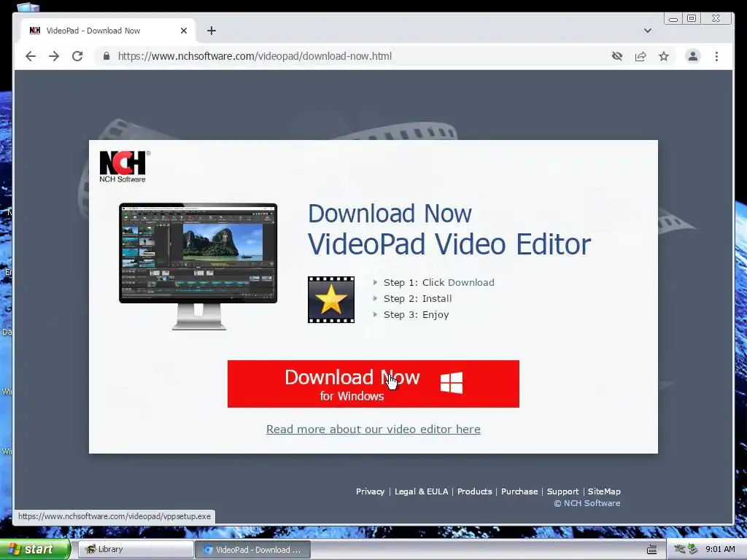Share this page using the share icon
Image resolution: width=747 pixels, height=560 pixels.
(640, 56)
